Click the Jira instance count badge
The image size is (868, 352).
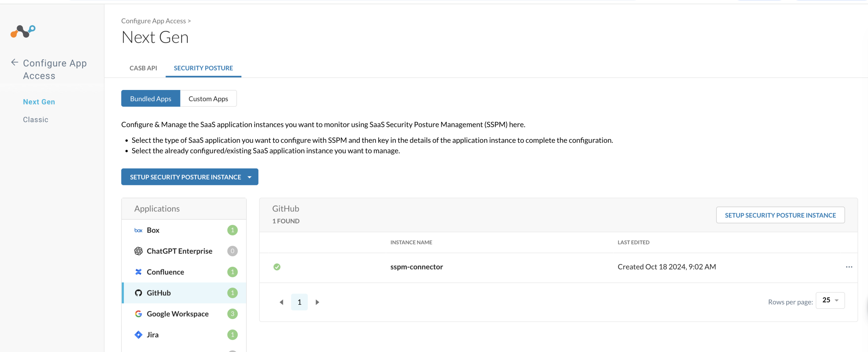pos(233,335)
